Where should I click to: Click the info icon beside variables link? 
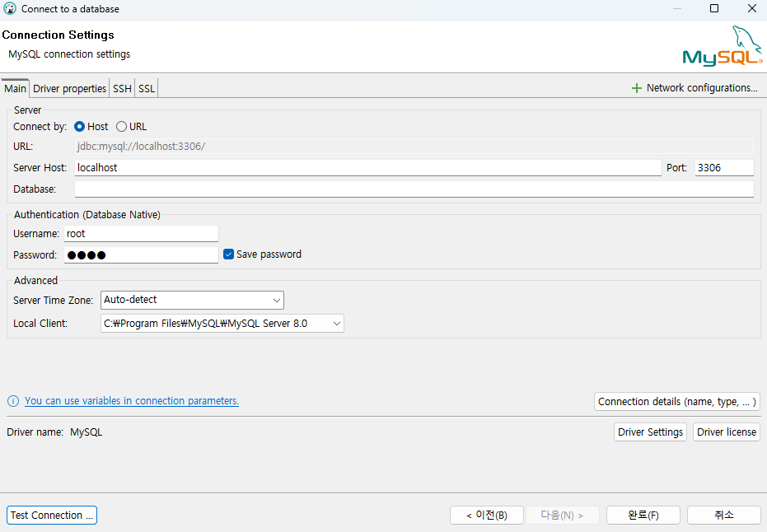[x=13, y=401]
